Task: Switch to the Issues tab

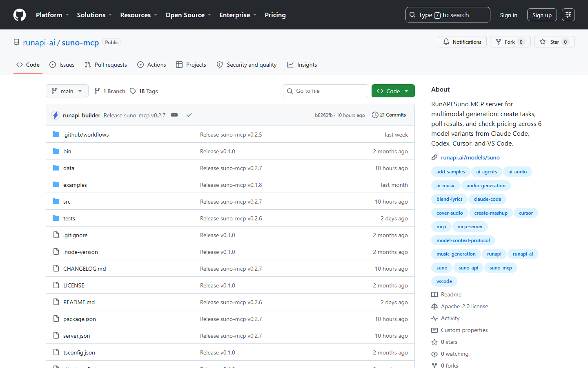Action: (62, 65)
